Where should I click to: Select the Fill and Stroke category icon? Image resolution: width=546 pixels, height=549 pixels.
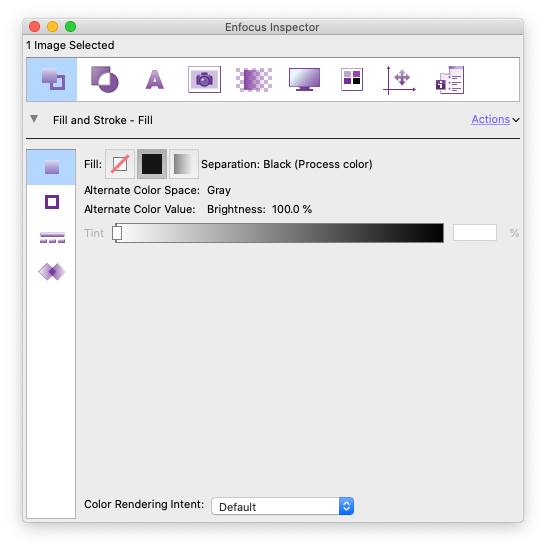[52, 79]
